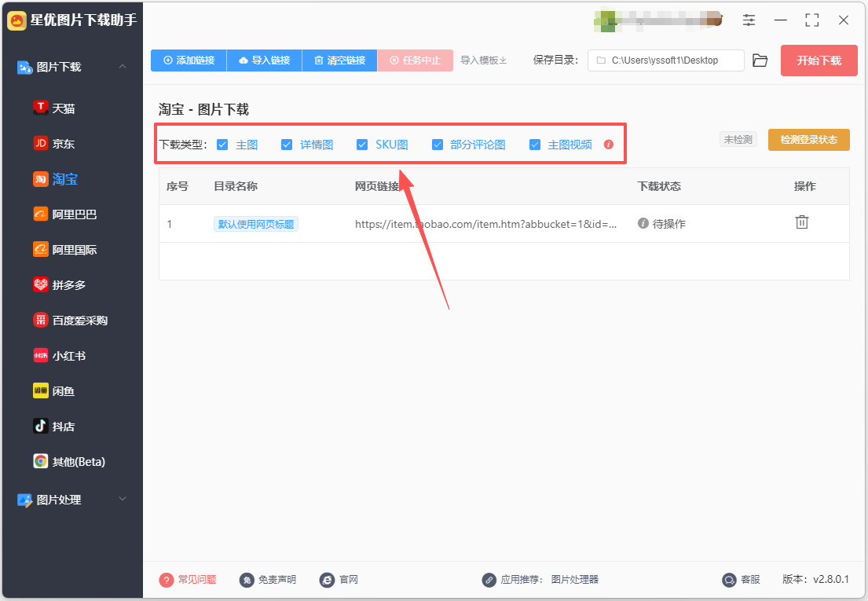Click the 天猫 sidebar icon
The height and width of the screenshot is (601, 868).
point(40,108)
